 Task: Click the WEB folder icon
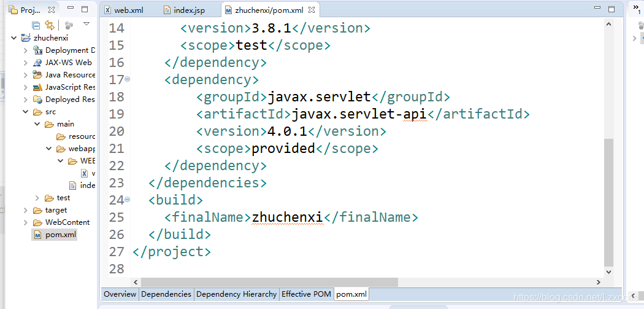(73, 160)
